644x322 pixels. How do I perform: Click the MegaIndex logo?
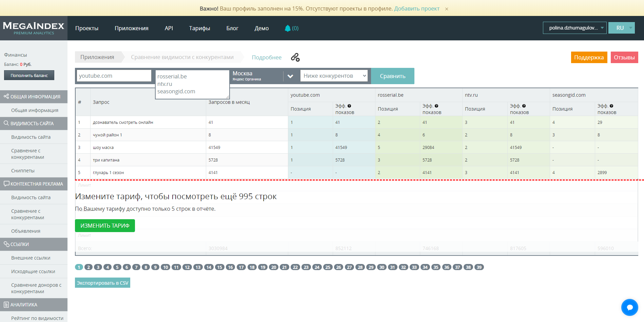tap(34, 28)
